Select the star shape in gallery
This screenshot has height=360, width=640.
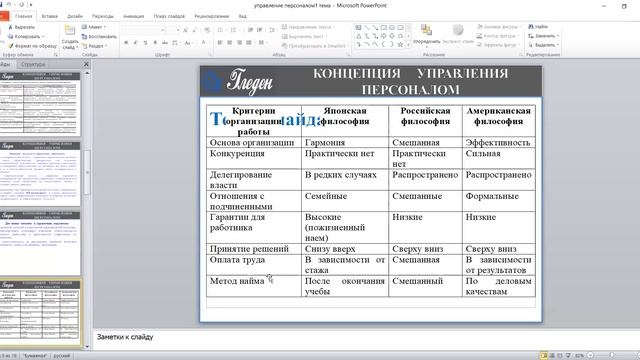pyautogui.click(x=400, y=44)
